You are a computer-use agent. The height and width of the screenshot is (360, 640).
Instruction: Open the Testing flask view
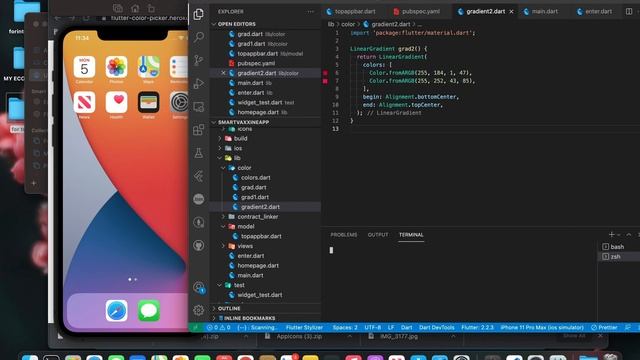(x=199, y=153)
